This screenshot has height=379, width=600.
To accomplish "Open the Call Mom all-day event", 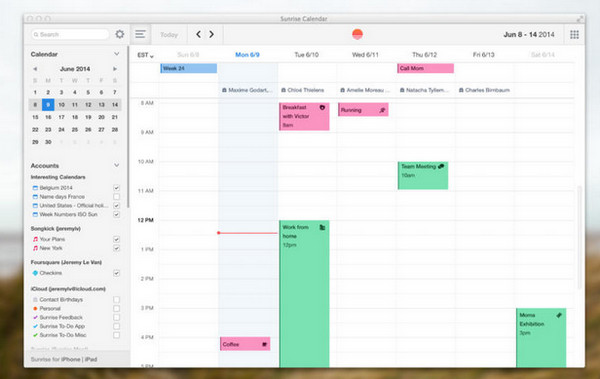I will (426, 69).
